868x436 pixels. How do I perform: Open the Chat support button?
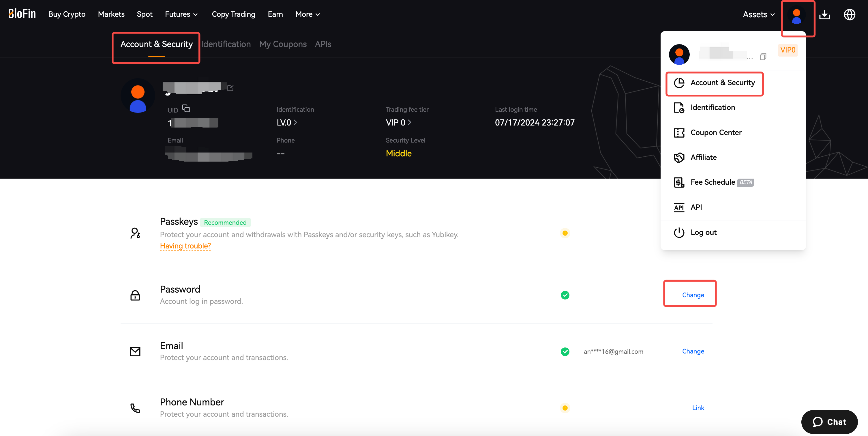[829, 422]
